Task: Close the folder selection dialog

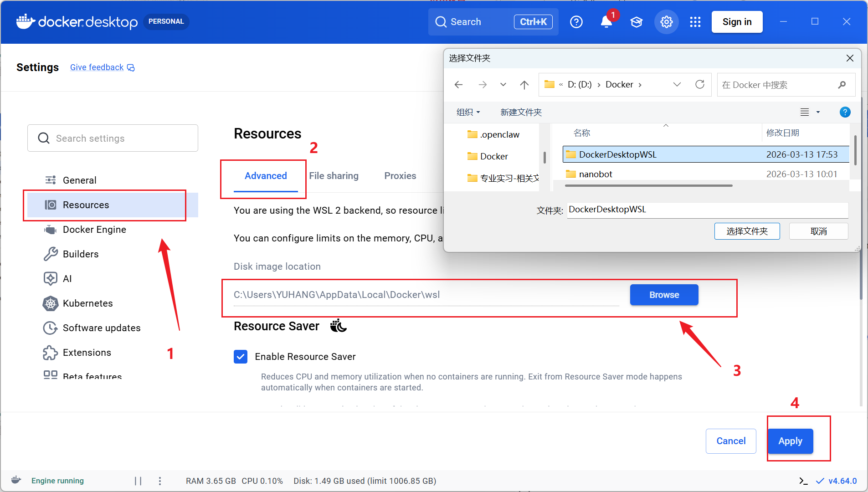Action: [x=850, y=58]
